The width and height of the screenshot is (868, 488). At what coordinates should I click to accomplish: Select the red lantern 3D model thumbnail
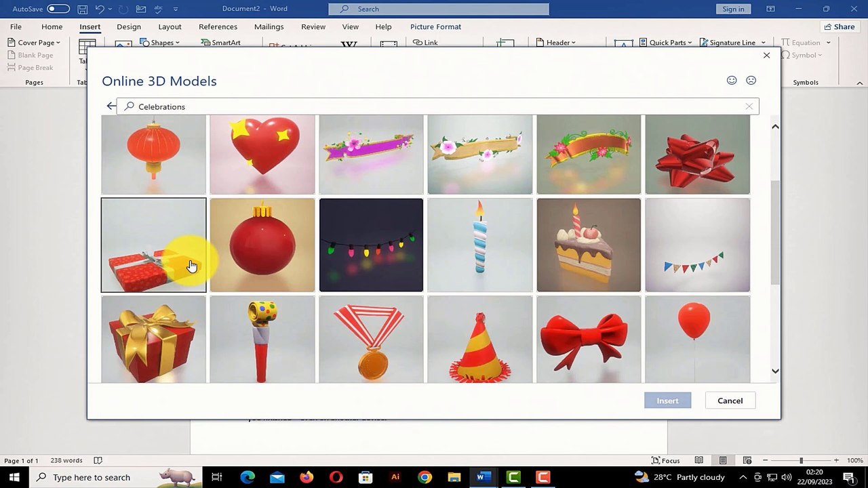point(153,155)
